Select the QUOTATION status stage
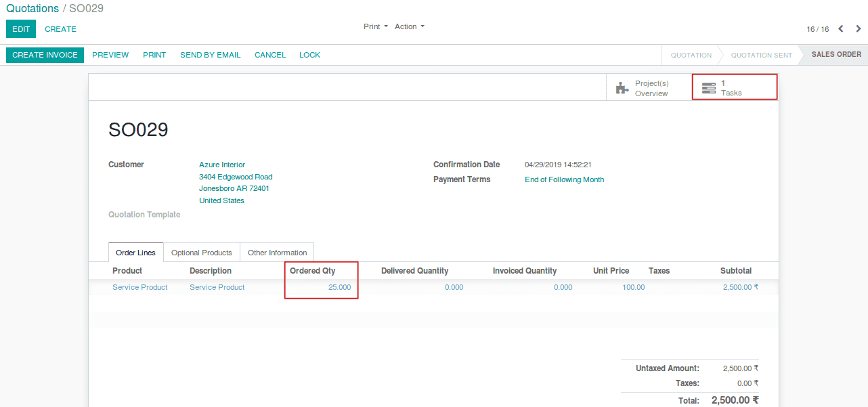Image resolution: width=868 pixels, height=407 pixels. (691, 55)
